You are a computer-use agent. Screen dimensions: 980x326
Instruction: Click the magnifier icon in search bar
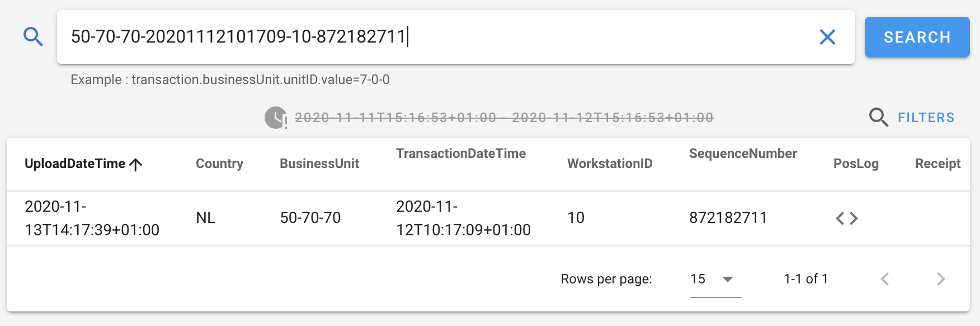pos(34,36)
